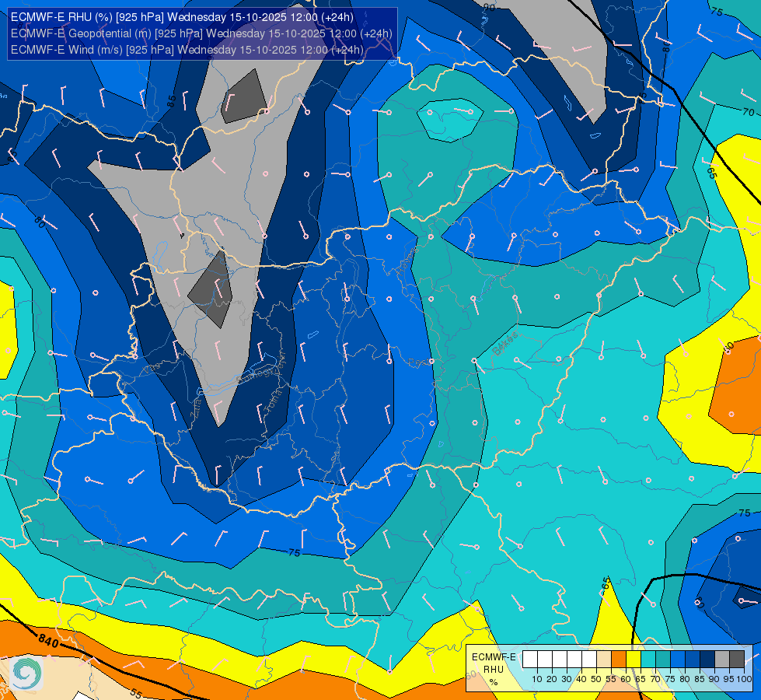Screen dimensions: 761x700
Task: Select the 'ECMWF-E Wind (m/s)' title line
Action: pos(187,50)
